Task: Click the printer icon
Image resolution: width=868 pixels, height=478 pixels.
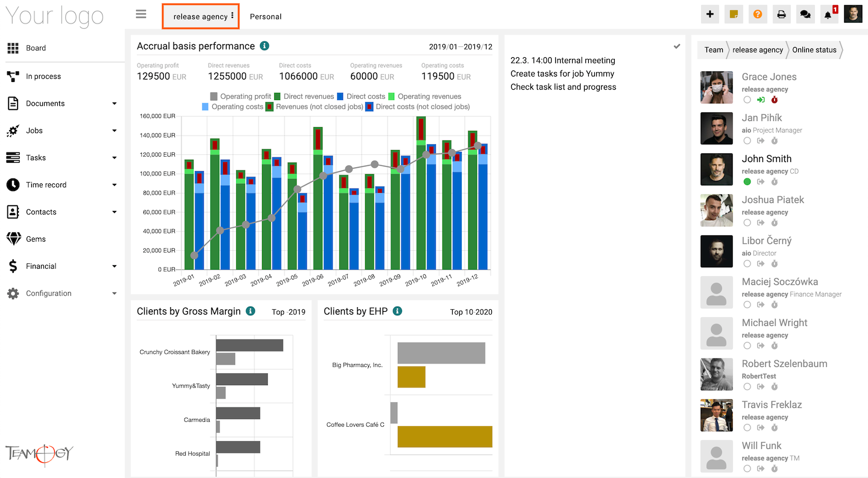Action: pos(782,14)
